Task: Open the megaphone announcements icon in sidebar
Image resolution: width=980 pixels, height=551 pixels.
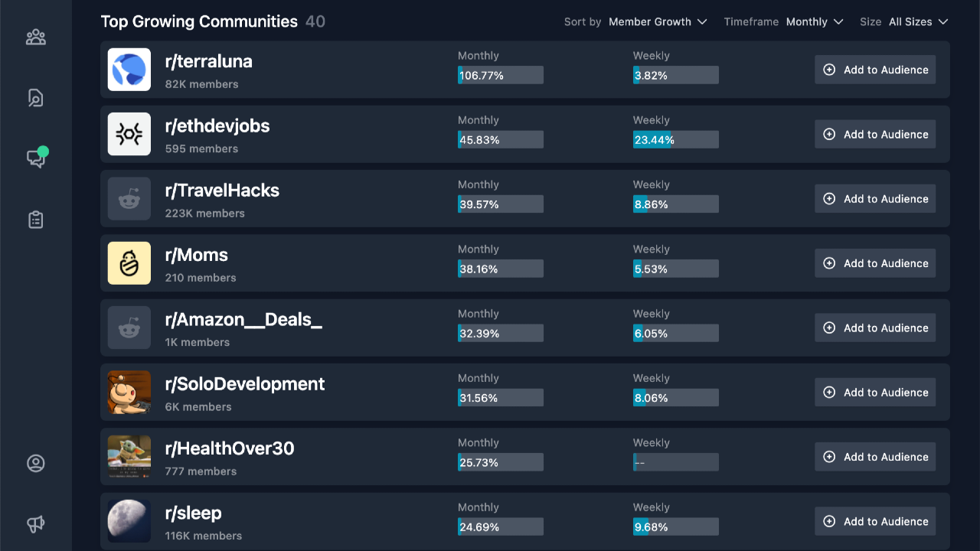Action: (36, 524)
